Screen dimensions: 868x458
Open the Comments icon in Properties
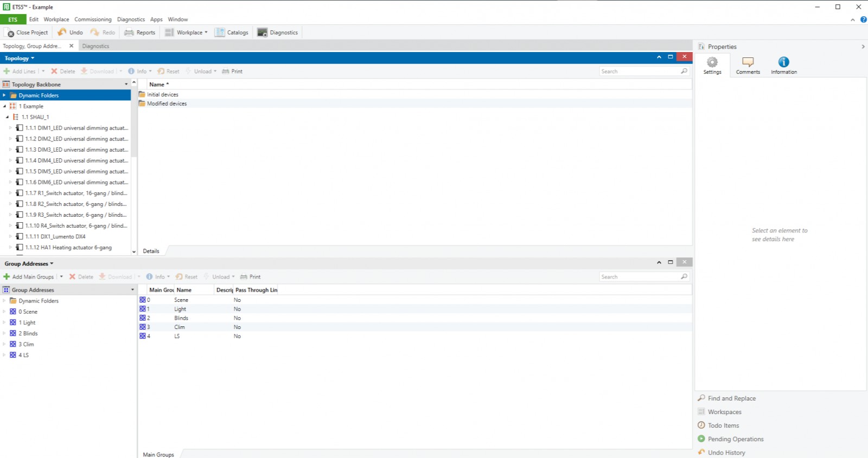click(748, 62)
